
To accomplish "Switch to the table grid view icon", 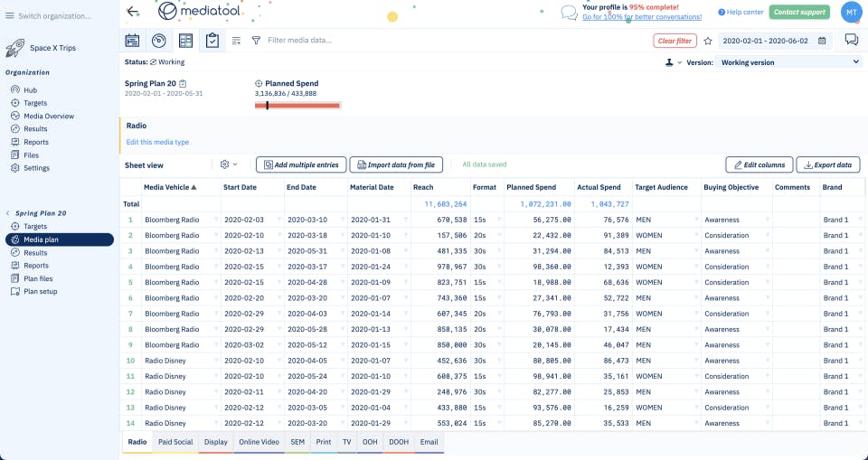I will 186,41.
